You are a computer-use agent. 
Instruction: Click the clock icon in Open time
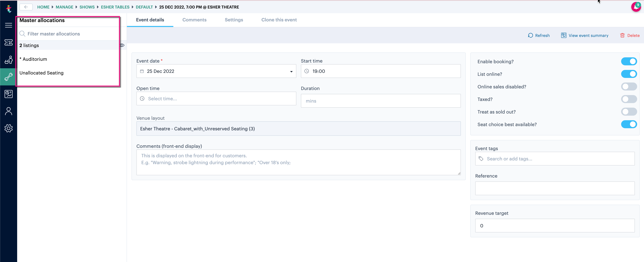pos(142,98)
